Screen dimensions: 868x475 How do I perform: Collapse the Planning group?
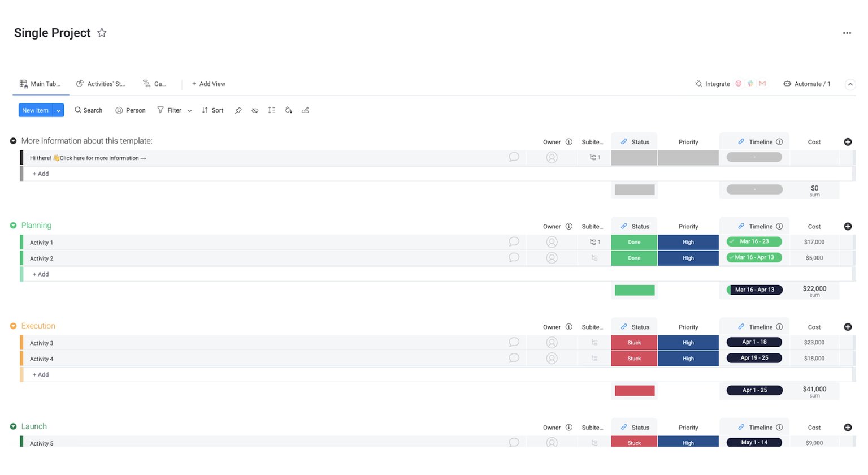coord(13,226)
